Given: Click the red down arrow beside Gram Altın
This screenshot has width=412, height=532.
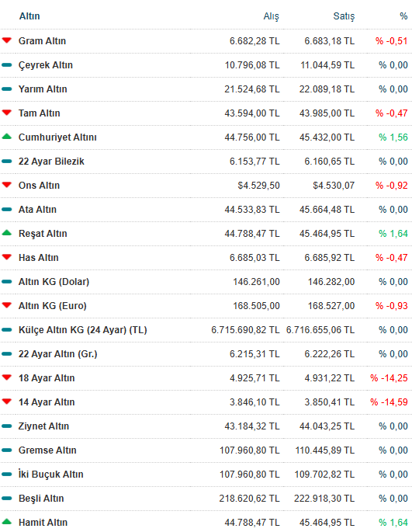Looking at the screenshot, I should [x=7, y=40].
